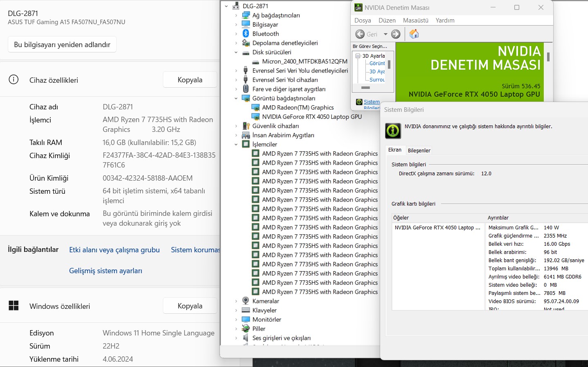Viewport: 588px width, 367px height.
Task: Open the Düzen menu
Action: (x=387, y=20)
